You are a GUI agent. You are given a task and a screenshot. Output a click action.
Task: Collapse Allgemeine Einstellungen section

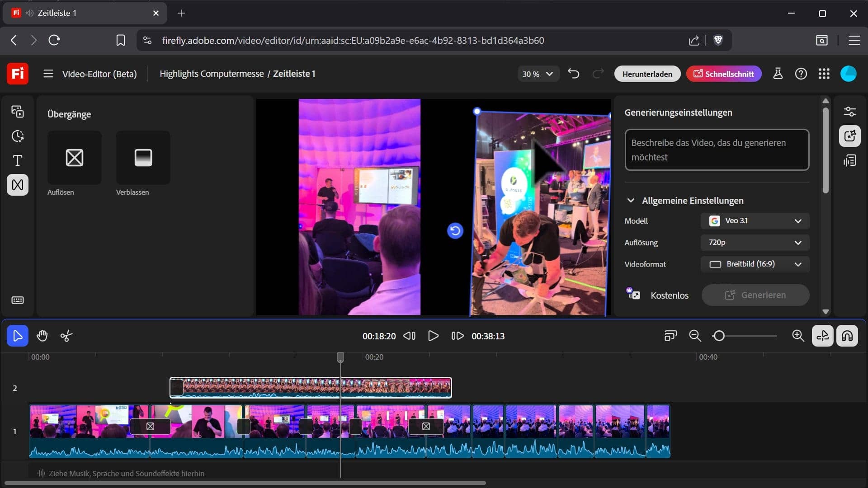tap(631, 201)
